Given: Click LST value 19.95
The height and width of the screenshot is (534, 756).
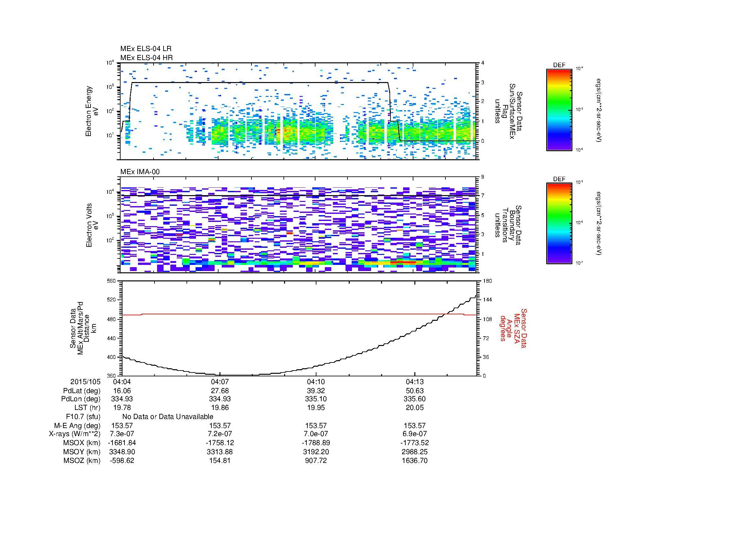Looking at the screenshot, I should click(x=316, y=408).
